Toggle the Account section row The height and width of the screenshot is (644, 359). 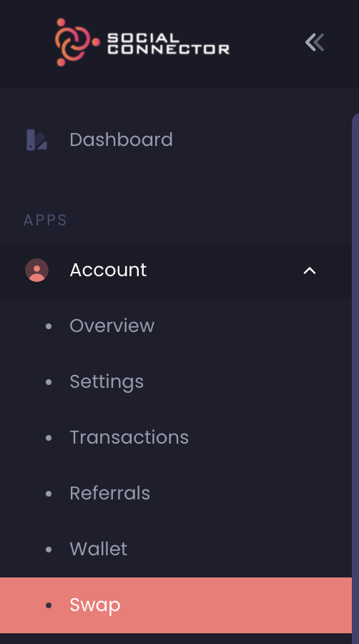[176, 270]
